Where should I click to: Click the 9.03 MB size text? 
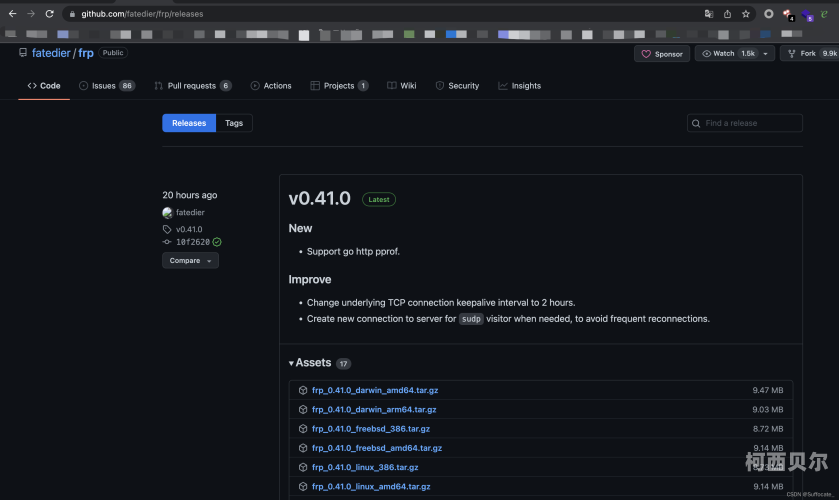pos(767,410)
